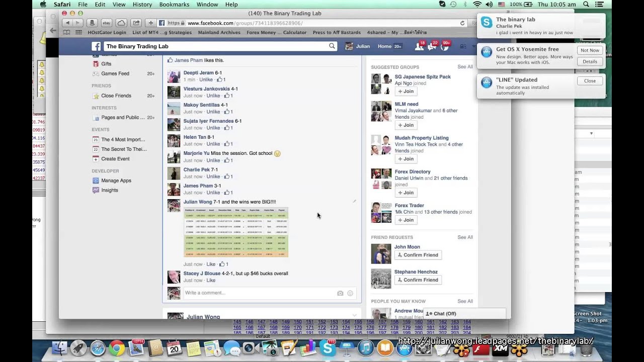The image size is (644, 362).
Task: Click Manage Apps in the left sidebar
Action: (116, 180)
